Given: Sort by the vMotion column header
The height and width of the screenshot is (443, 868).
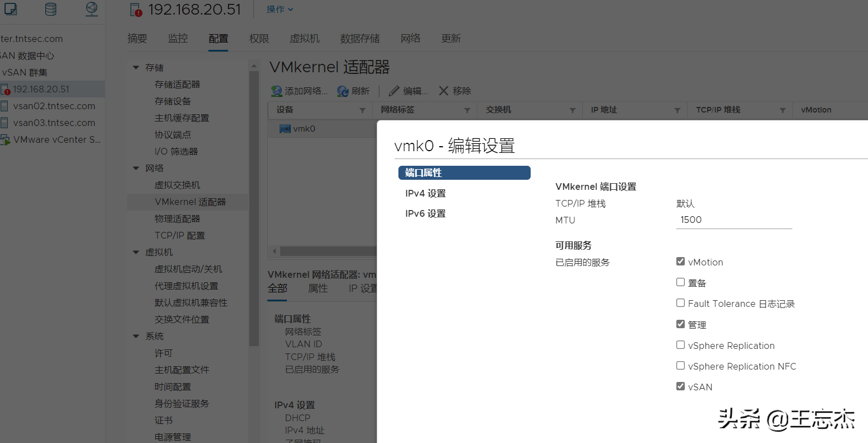Looking at the screenshot, I should coord(816,110).
